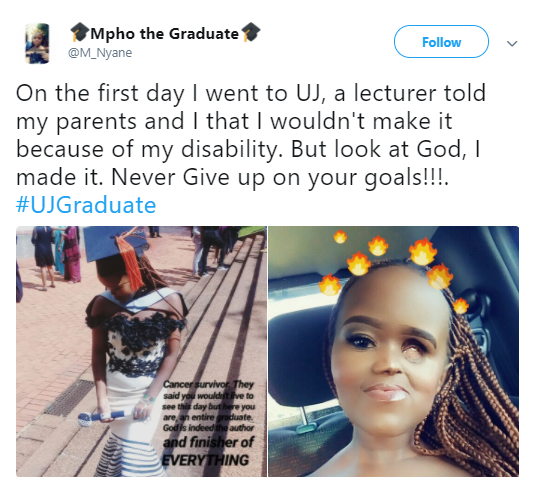Click the fire emoji nearest the car headrest
536x485 pixels.
point(330,284)
